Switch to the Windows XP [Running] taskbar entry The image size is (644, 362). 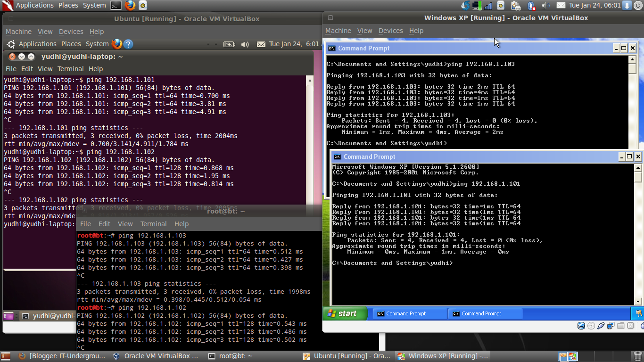coord(442,356)
